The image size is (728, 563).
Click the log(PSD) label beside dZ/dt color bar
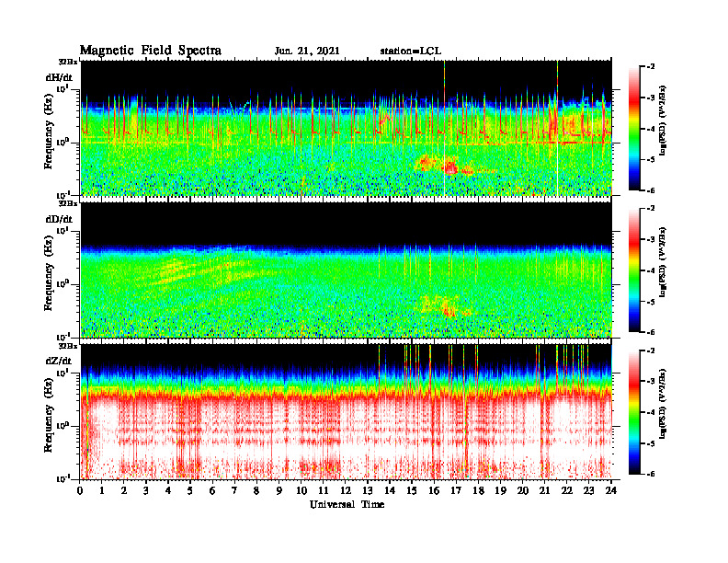[x=663, y=404]
